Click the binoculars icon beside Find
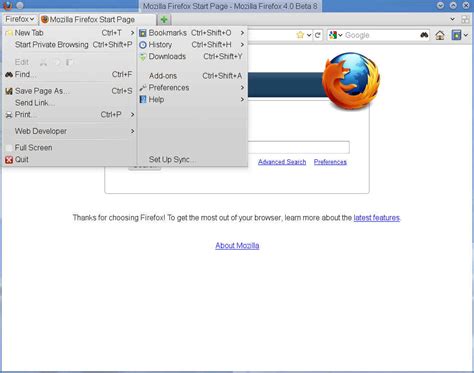 pos(9,75)
